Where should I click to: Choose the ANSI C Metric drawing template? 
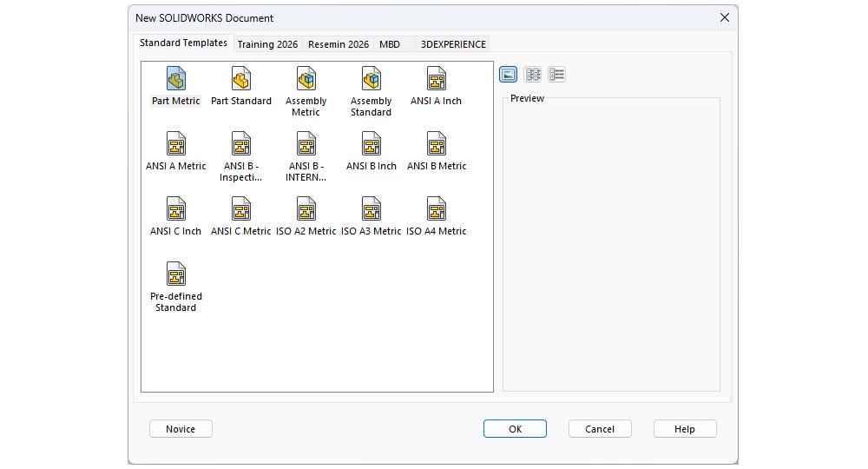coord(241,209)
